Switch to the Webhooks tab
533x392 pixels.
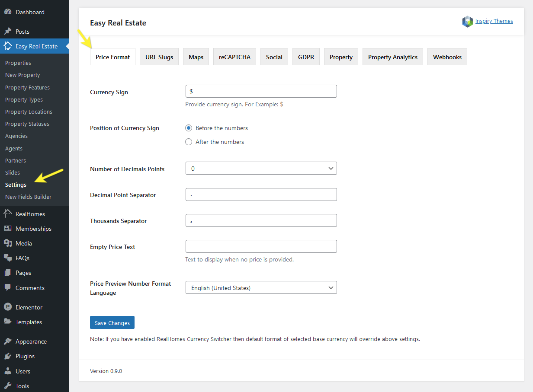tap(447, 57)
